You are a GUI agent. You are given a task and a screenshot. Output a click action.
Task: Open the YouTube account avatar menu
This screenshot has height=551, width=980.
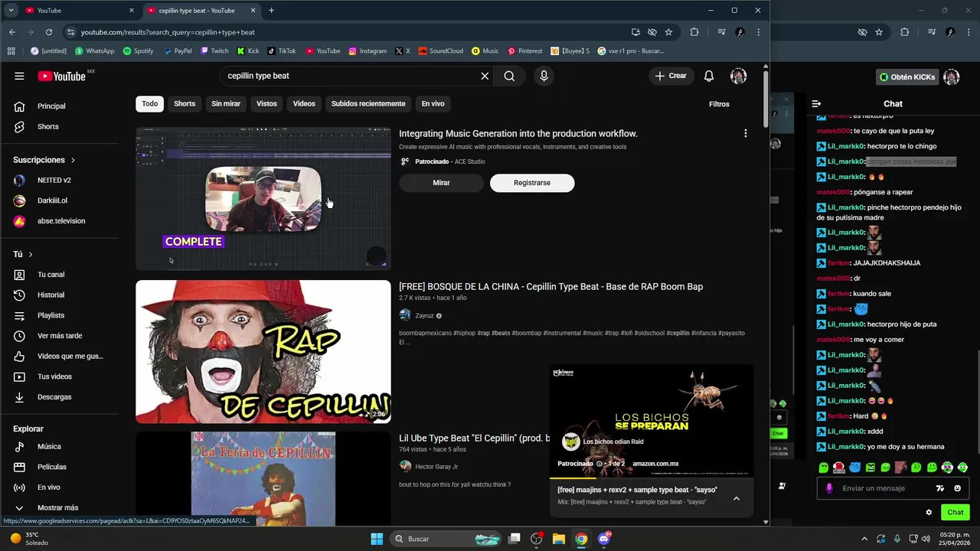[x=738, y=76]
